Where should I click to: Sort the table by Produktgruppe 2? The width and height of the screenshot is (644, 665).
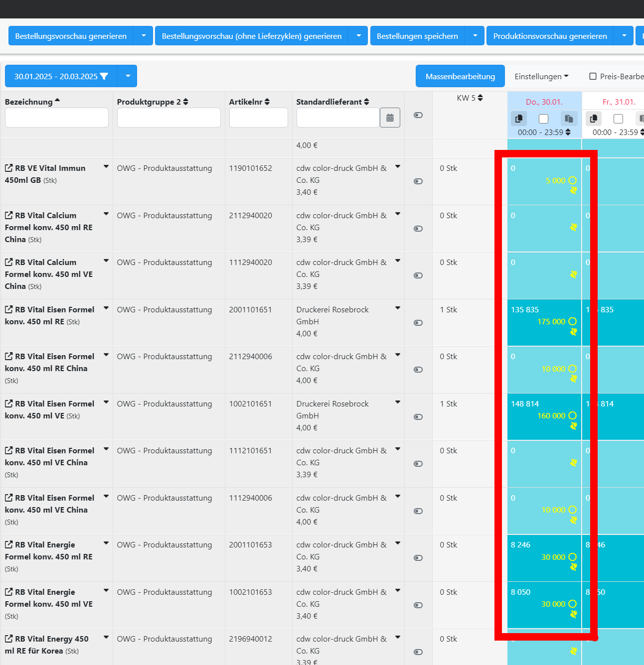click(x=185, y=102)
